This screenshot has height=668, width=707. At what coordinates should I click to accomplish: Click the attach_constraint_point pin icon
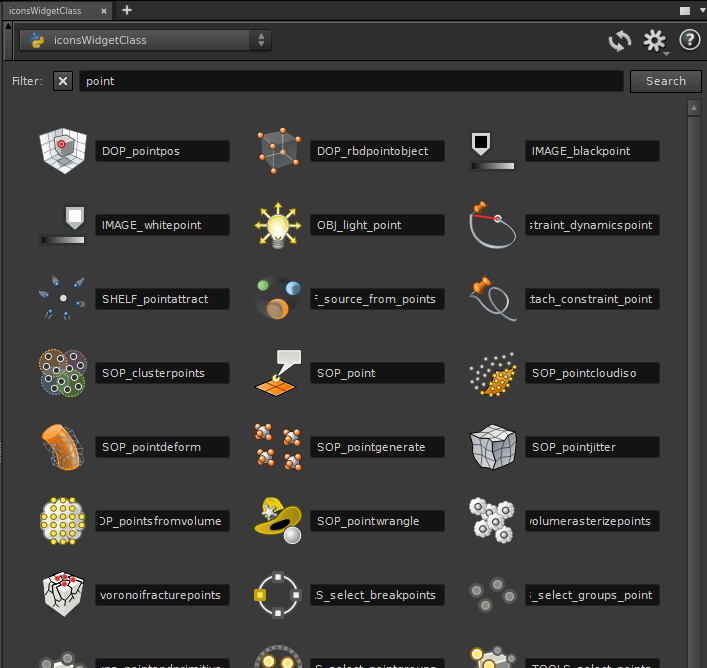click(493, 299)
